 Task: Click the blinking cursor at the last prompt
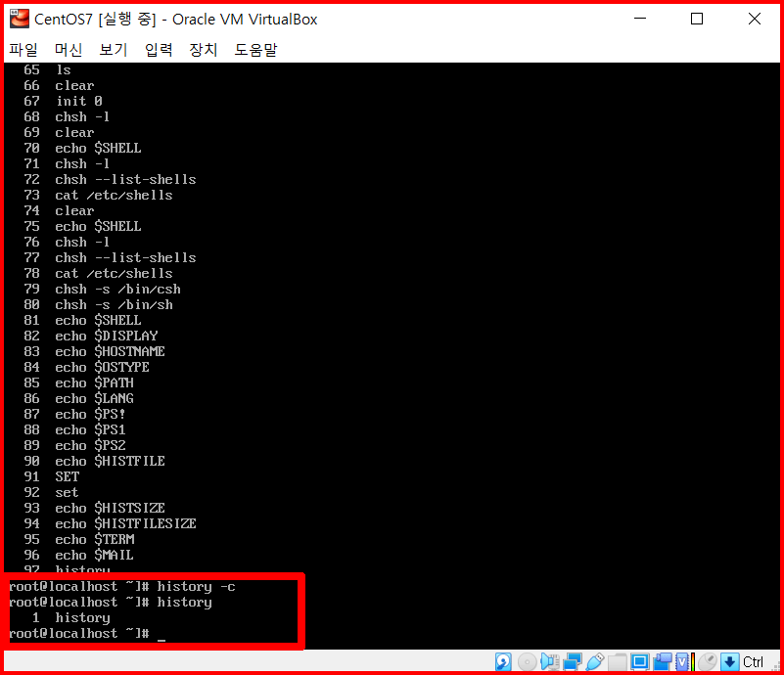(161, 639)
